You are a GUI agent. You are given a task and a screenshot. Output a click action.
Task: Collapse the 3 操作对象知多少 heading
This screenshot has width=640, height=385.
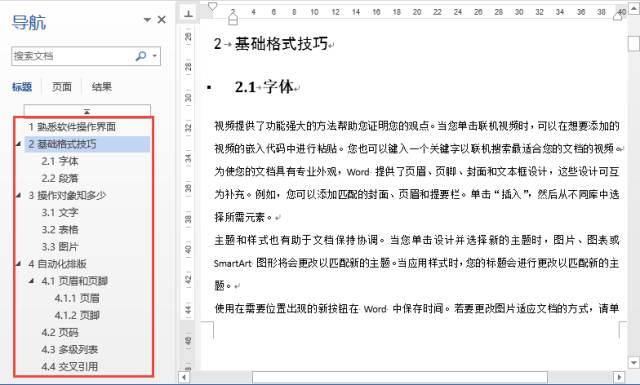coord(18,195)
